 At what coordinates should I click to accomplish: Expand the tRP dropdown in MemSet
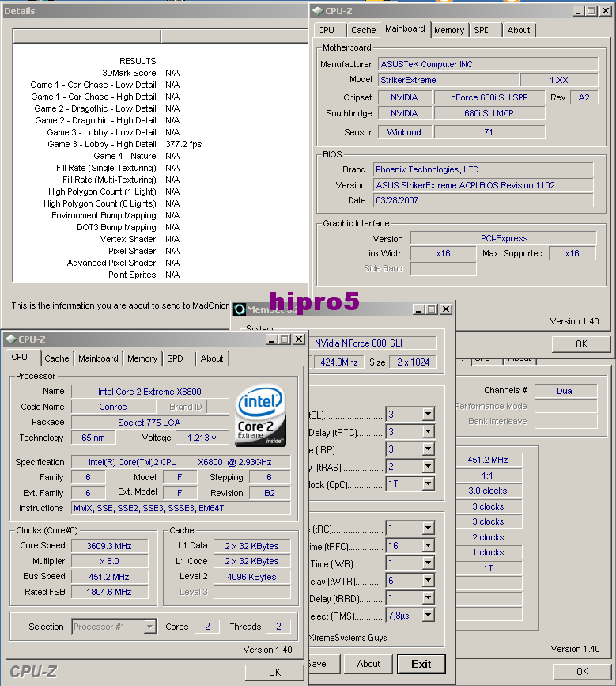428,449
